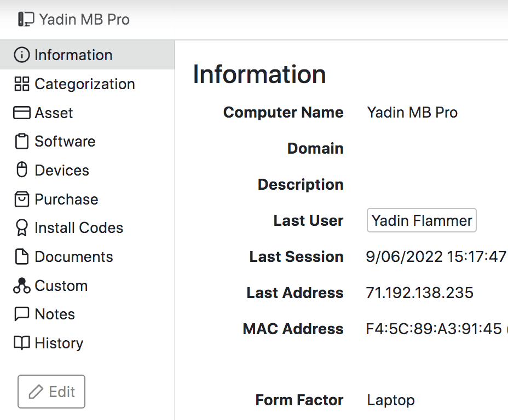508x420 pixels.
Task: Click the History book icon
Action: pyautogui.click(x=22, y=343)
